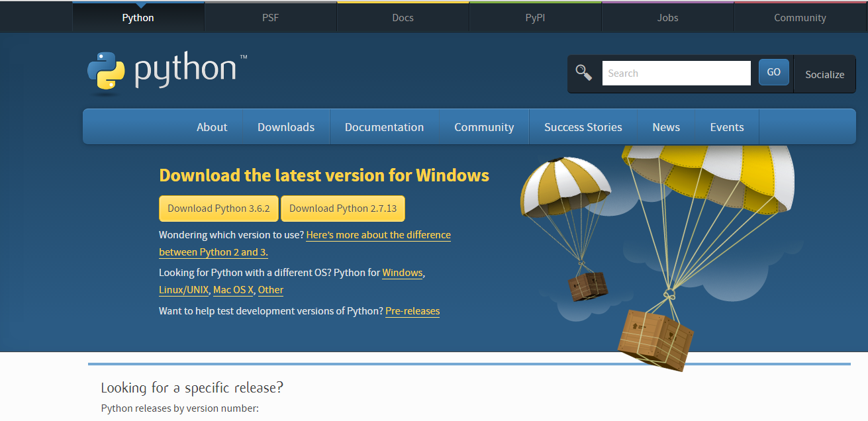
Task: Open the Python 2 and 3 difference link
Action: pos(378,235)
